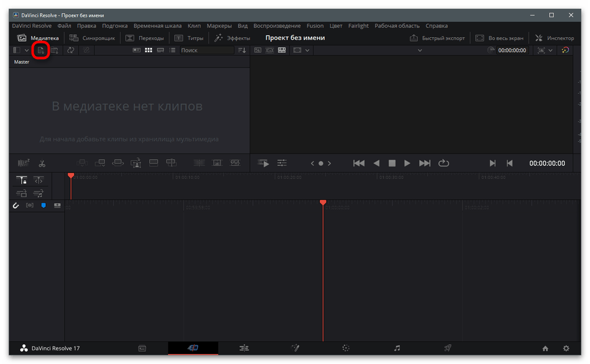The height and width of the screenshot is (364, 590).
Task: Open the bin list panel toggle
Action: coord(17,50)
